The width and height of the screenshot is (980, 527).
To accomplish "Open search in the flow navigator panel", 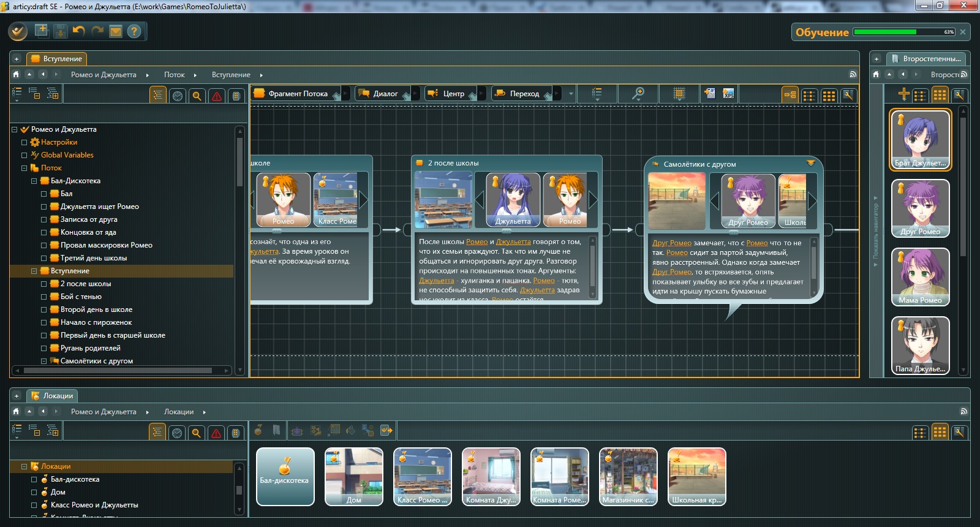I will click(197, 96).
